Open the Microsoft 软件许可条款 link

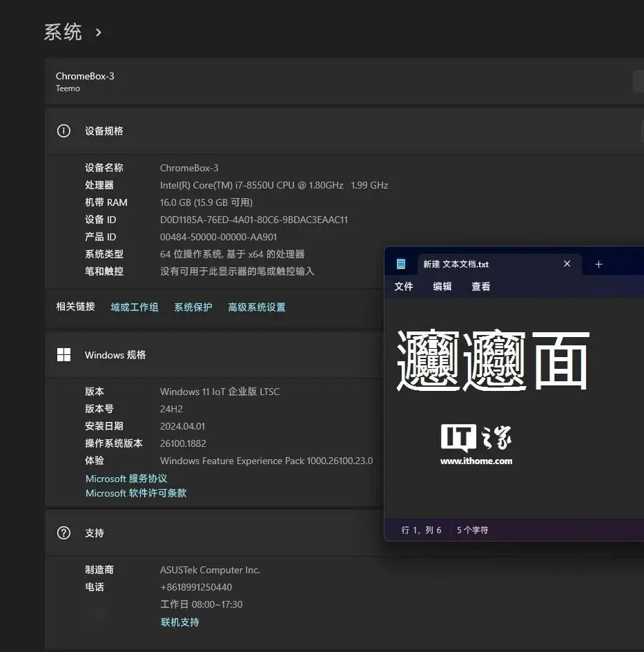click(x=136, y=493)
